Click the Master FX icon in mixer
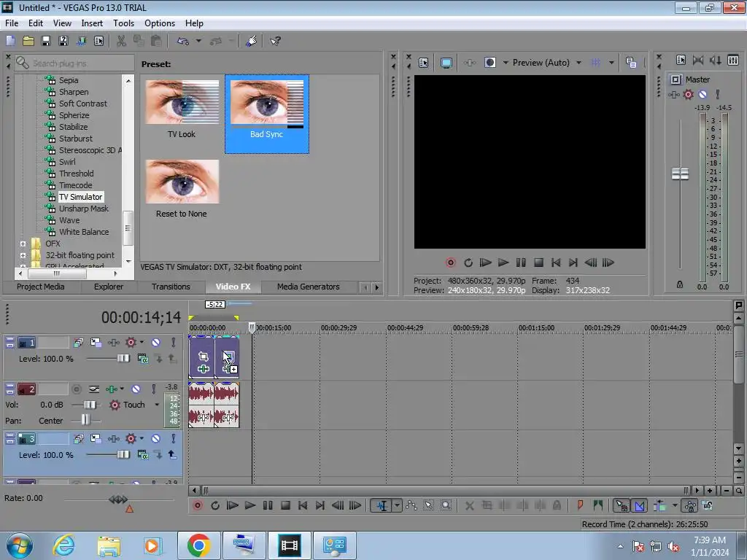Screen dimensions: 747x560 click(x=673, y=94)
